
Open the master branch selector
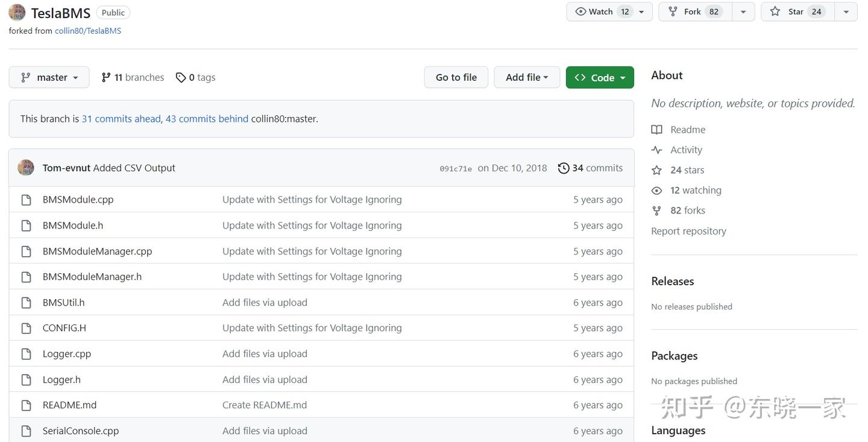coord(49,77)
